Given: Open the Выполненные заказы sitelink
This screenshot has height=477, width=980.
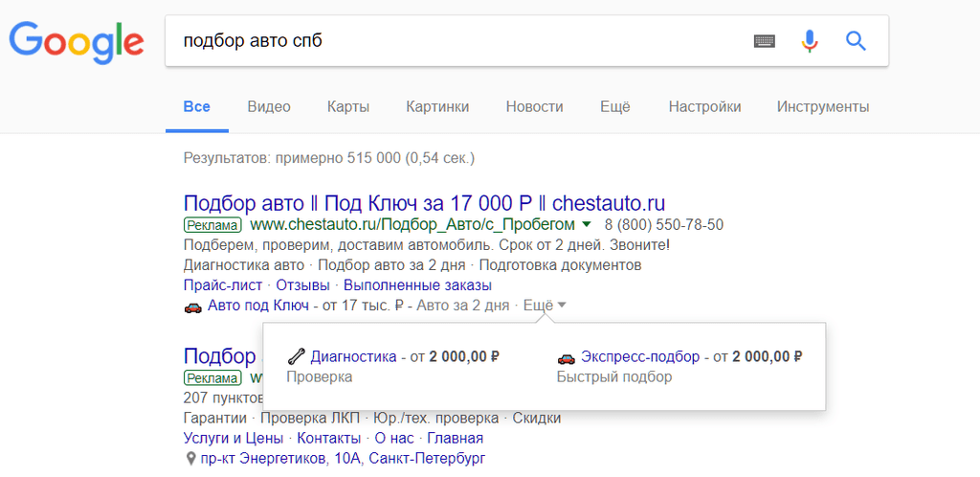Looking at the screenshot, I should coord(417,285).
